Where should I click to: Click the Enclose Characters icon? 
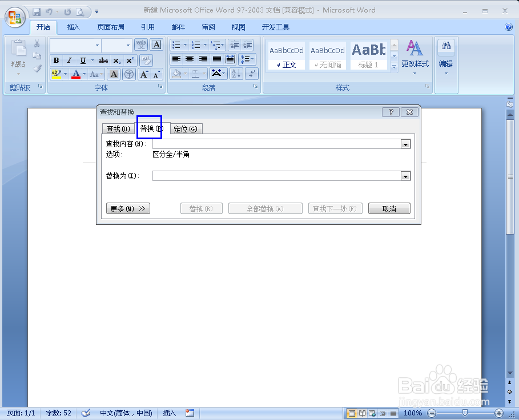click(129, 74)
